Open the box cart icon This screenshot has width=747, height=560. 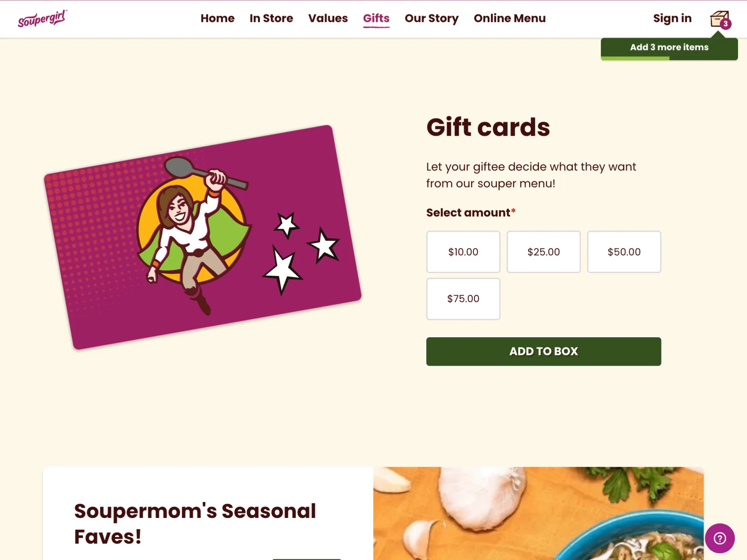point(719,19)
